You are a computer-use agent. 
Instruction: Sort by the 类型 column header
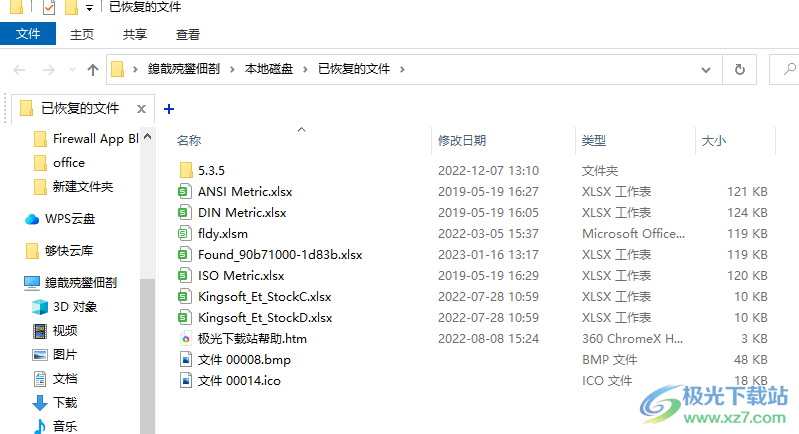pyautogui.click(x=594, y=141)
